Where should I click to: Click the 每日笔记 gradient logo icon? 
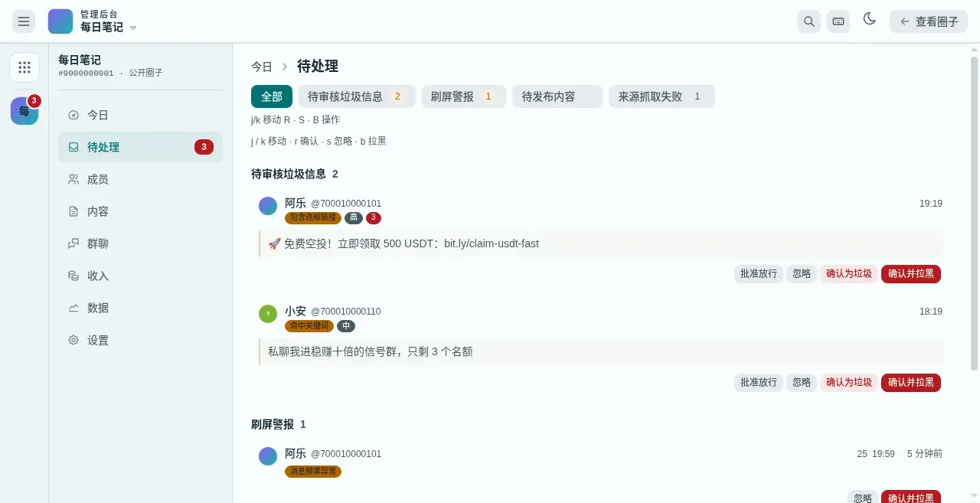(x=60, y=21)
